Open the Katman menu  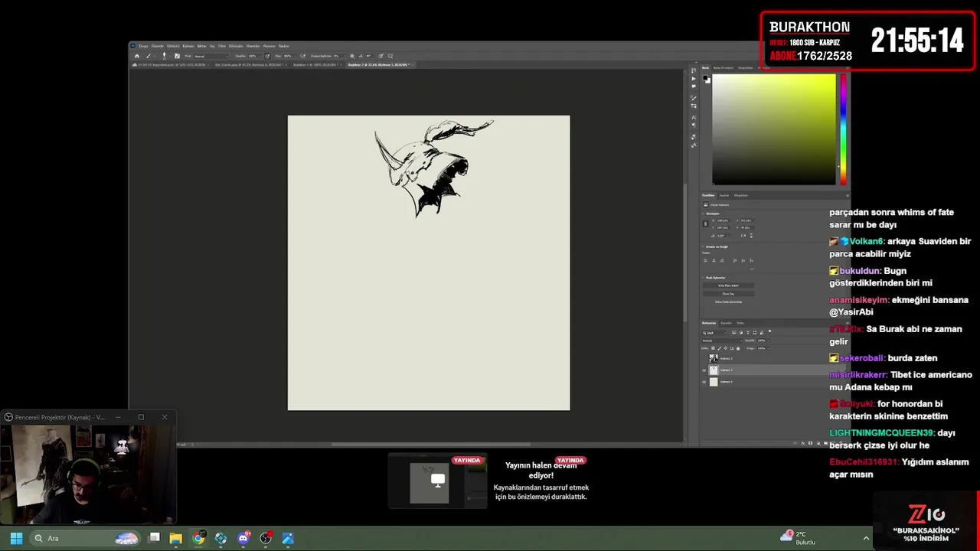tap(188, 46)
